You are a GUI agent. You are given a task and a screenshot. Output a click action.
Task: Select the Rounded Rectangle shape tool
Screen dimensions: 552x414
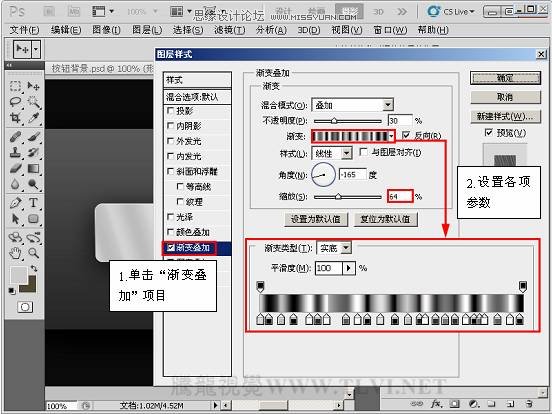tap(33, 219)
